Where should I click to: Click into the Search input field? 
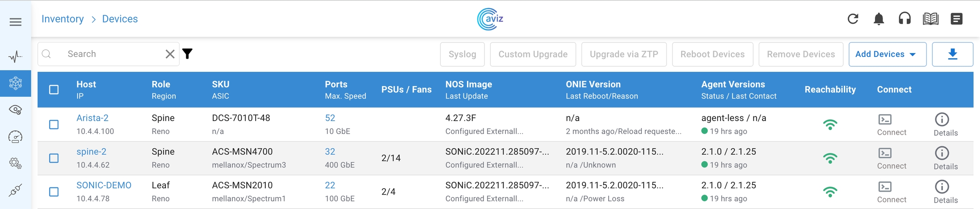pos(111,54)
